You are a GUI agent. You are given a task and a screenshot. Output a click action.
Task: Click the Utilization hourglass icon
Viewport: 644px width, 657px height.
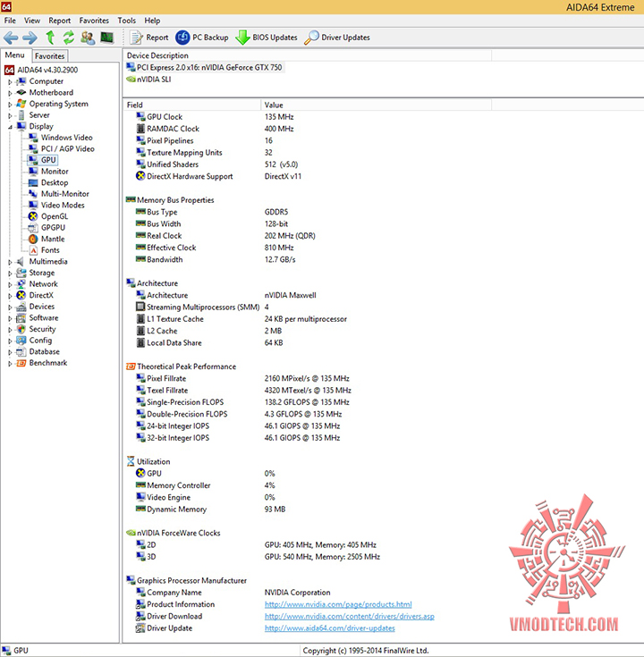pyautogui.click(x=131, y=461)
